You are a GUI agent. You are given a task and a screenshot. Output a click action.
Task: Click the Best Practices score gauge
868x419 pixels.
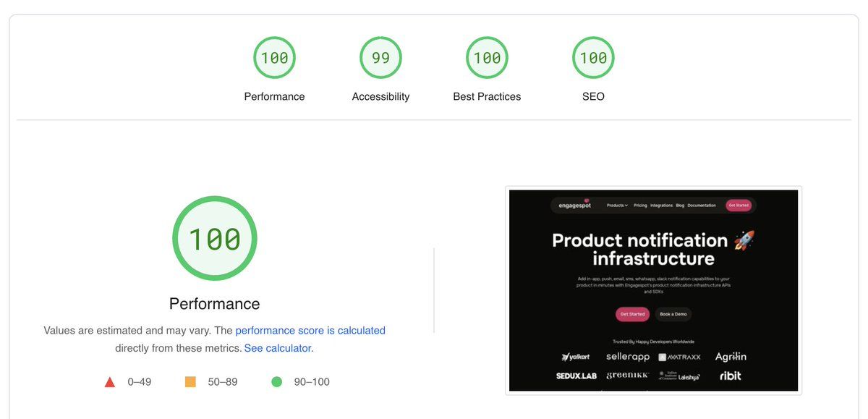pos(487,57)
